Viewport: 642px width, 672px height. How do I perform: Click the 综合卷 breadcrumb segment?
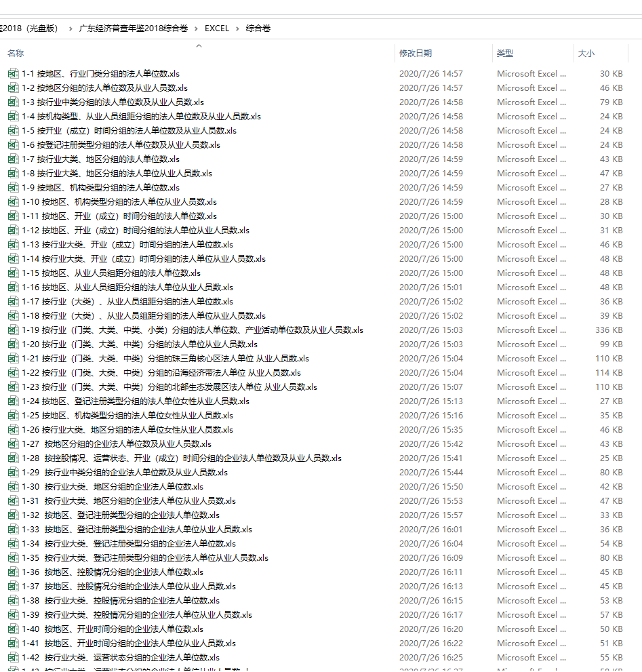coord(258,28)
